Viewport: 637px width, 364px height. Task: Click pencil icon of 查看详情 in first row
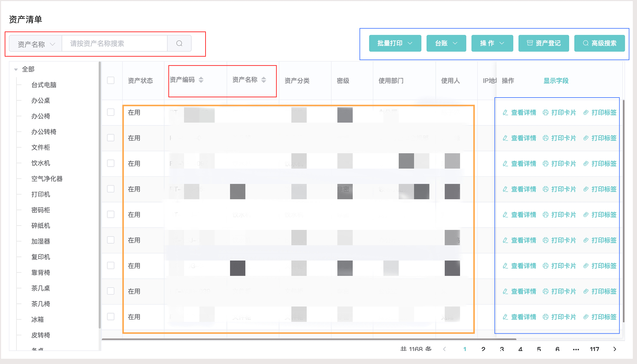(505, 112)
